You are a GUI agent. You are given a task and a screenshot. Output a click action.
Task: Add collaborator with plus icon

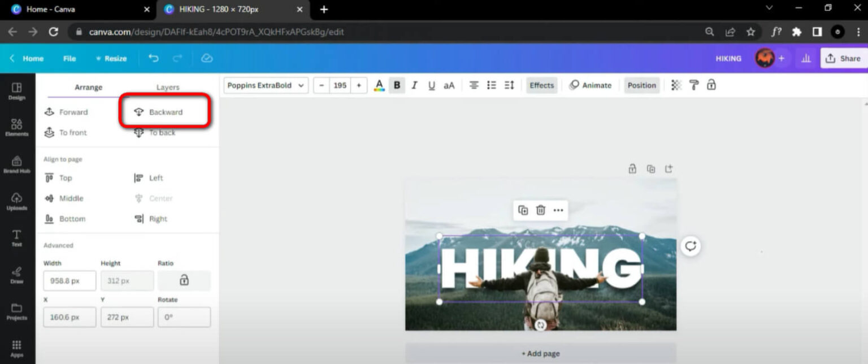pos(782,58)
